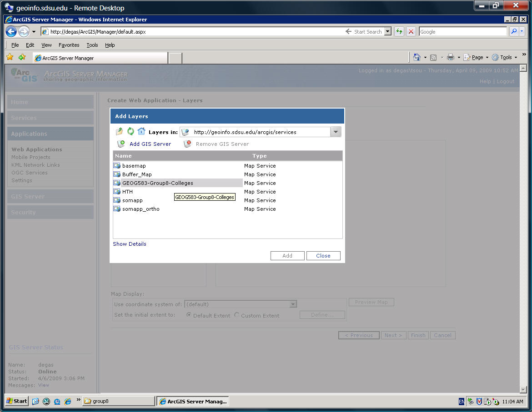532x412 pixels.
Task: Switch to the group8 taskbar window
Action: pos(118,401)
